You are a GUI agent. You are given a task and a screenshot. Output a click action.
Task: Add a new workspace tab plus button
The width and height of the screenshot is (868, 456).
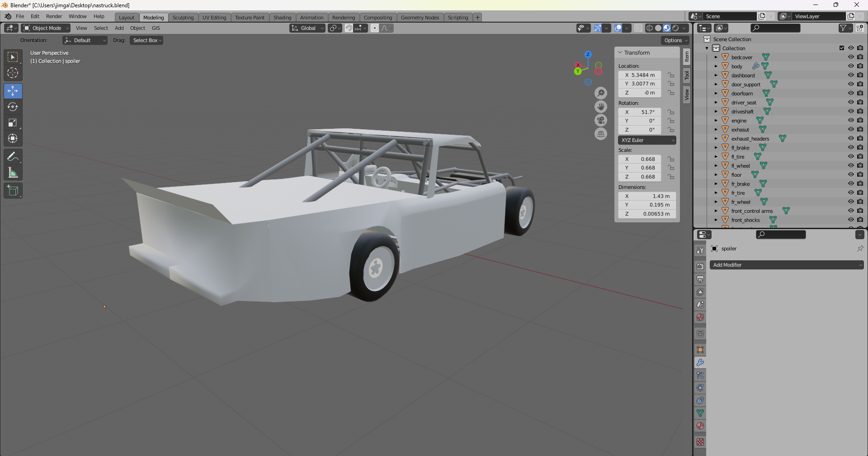pos(477,17)
